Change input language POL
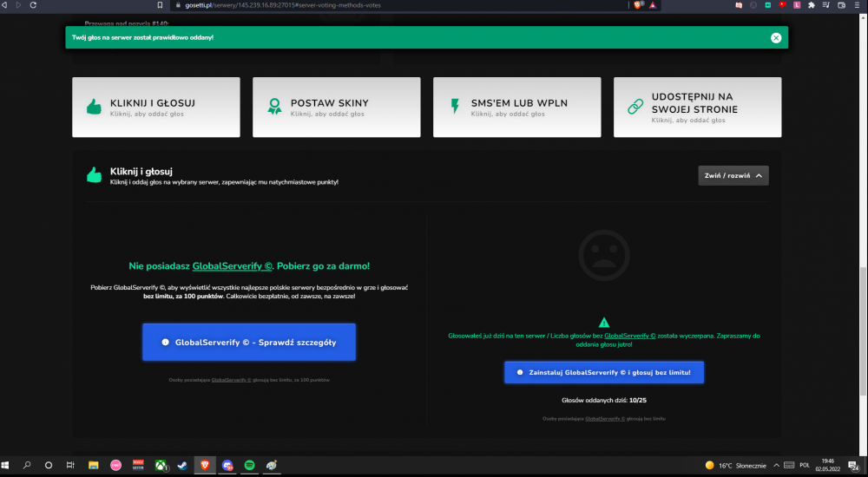868x477 pixels. [805, 466]
